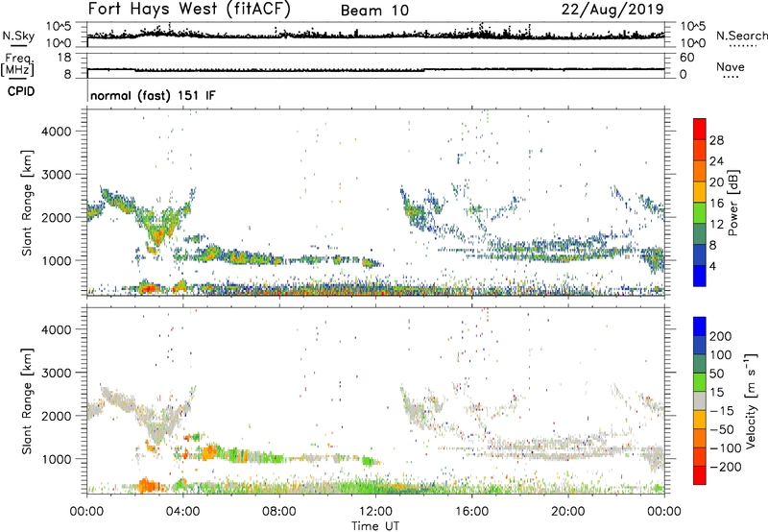
Task: Click '12:00' tick on time axis
Action: (x=375, y=511)
